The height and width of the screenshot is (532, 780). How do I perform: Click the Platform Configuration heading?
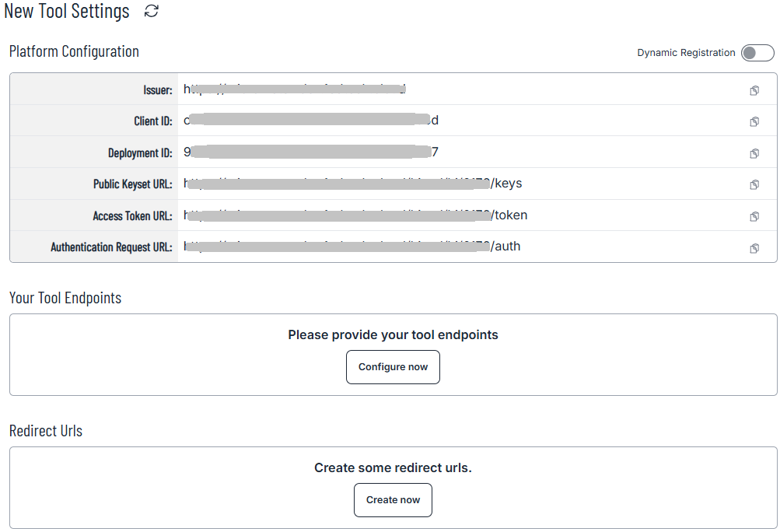[x=74, y=51]
